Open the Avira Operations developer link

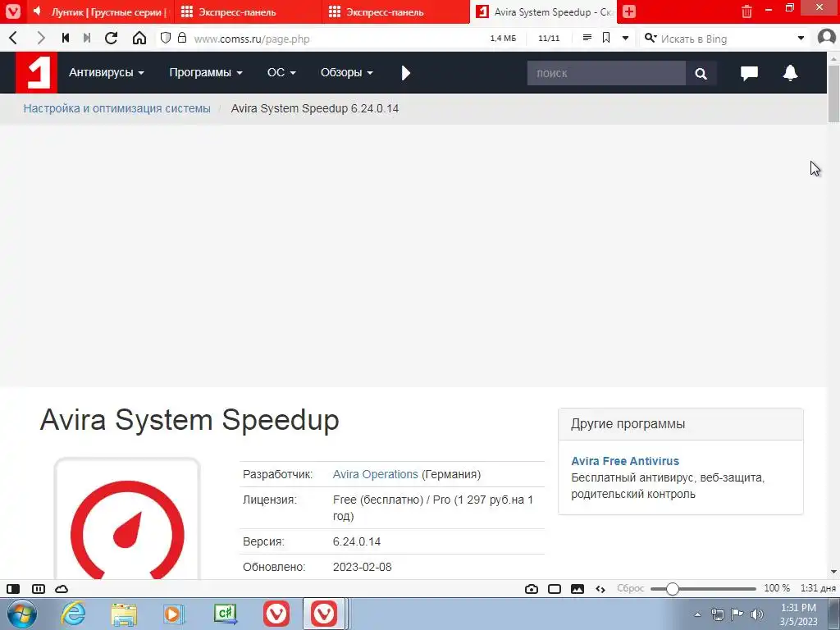point(375,474)
